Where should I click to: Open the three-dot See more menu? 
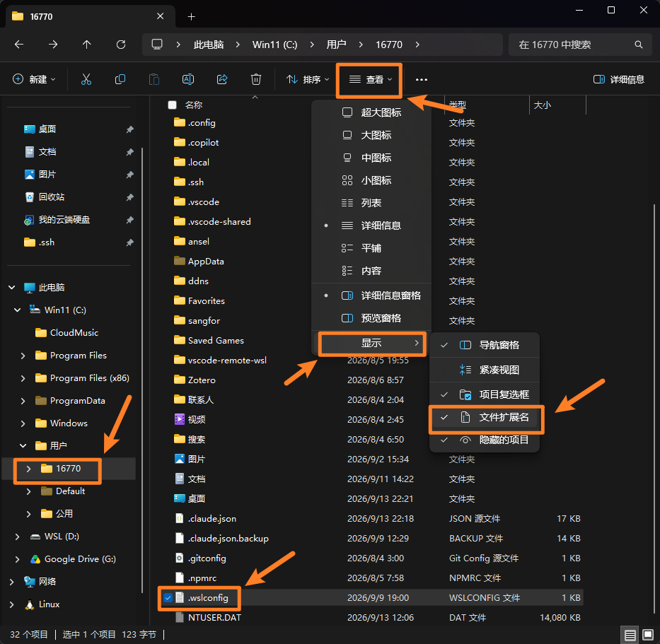[422, 79]
